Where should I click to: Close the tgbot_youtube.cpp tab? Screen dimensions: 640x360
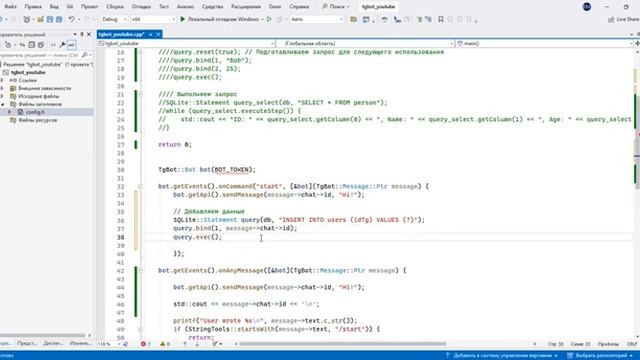(x=158, y=34)
